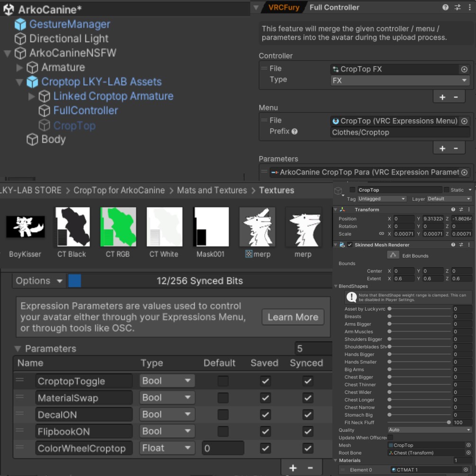Screen dimensions: 476x476
Task: Add a controller entry with plus button
Action: (x=442, y=97)
